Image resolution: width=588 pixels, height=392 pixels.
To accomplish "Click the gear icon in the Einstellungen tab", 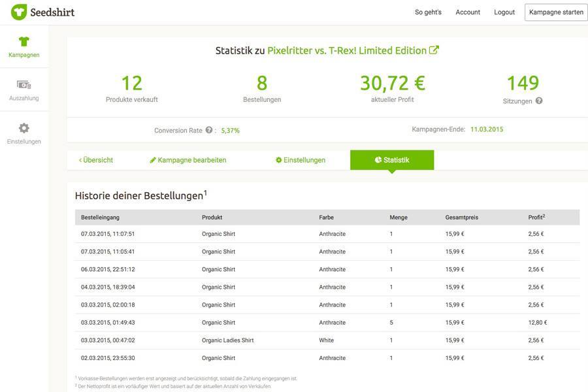I will tap(278, 160).
